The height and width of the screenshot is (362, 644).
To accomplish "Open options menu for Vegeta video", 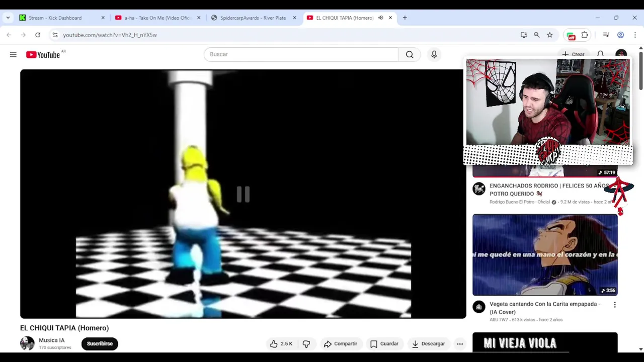I will tap(615, 305).
